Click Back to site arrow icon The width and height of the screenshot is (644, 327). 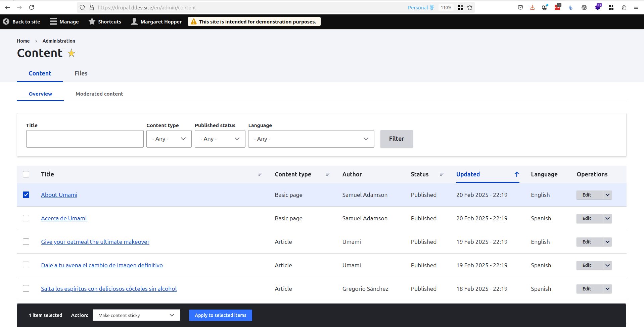click(6, 21)
